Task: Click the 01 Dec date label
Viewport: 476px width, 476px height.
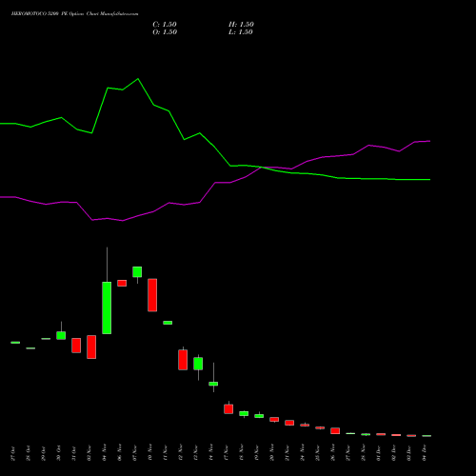Action: (379, 453)
